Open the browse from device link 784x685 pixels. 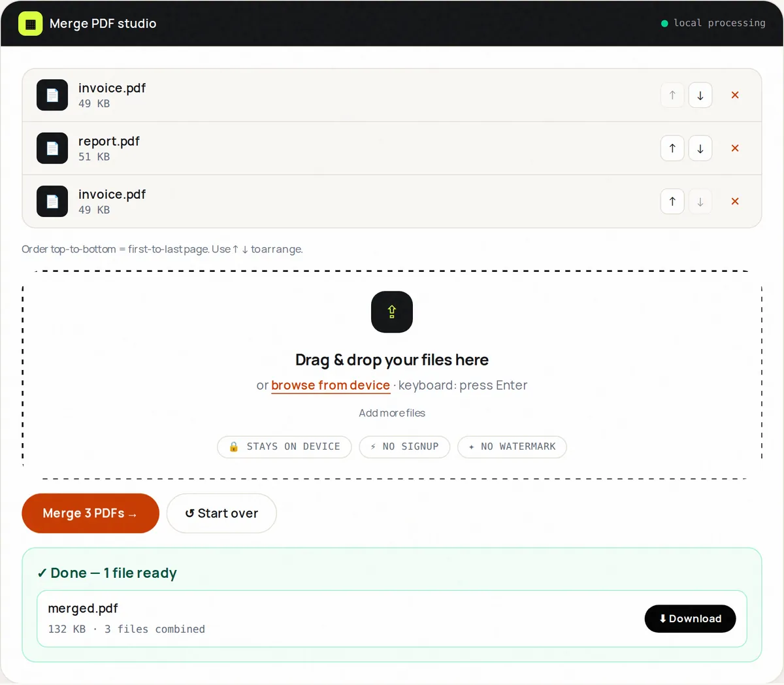[331, 386]
